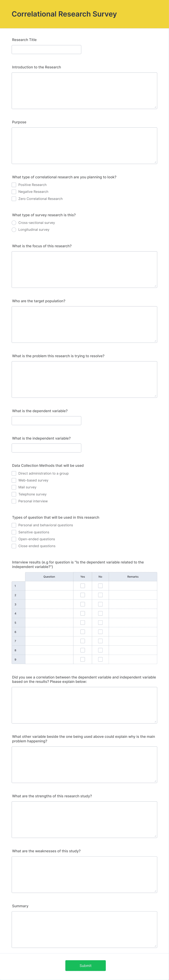Image resolution: width=169 pixels, height=980 pixels.
Task: Check the Positive Research checkbox
Action: pyautogui.click(x=14, y=184)
